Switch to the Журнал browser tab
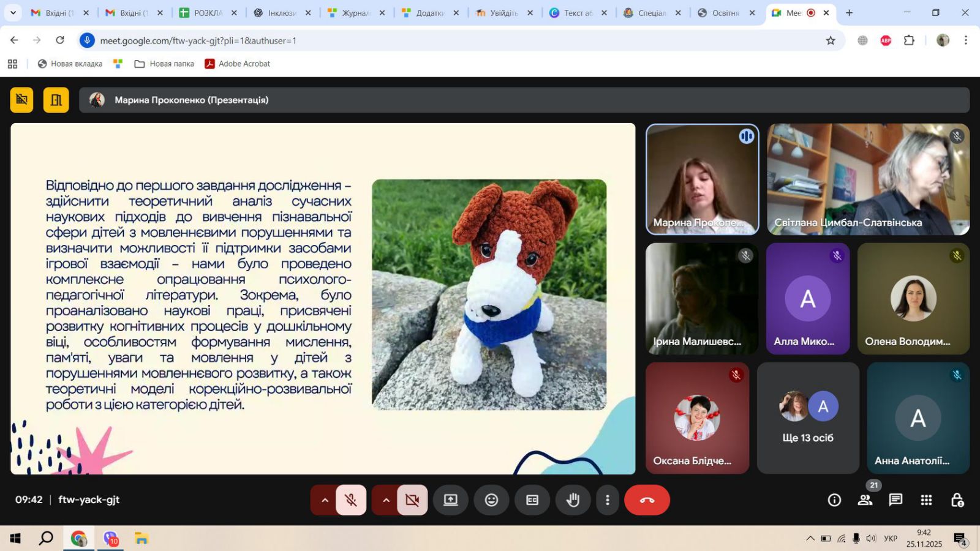This screenshot has width=980, height=551. tap(355, 13)
